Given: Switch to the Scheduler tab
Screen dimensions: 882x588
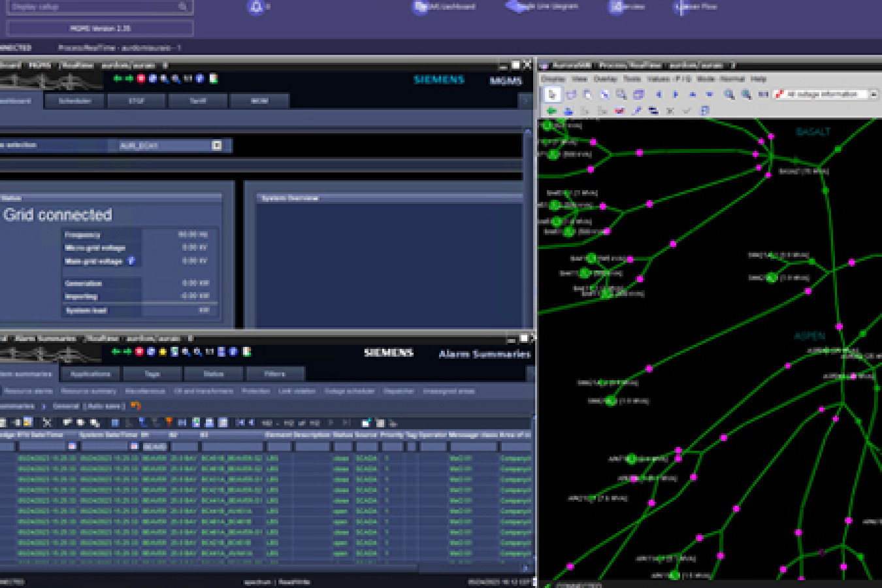Looking at the screenshot, I should pyautogui.click(x=74, y=101).
